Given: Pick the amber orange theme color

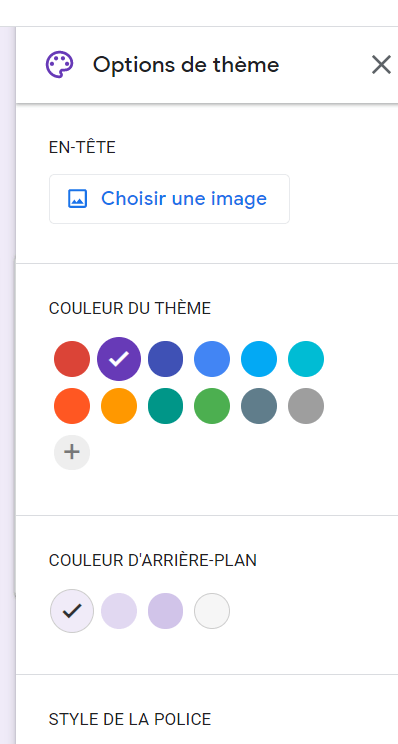Looking at the screenshot, I should pos(119,406).
